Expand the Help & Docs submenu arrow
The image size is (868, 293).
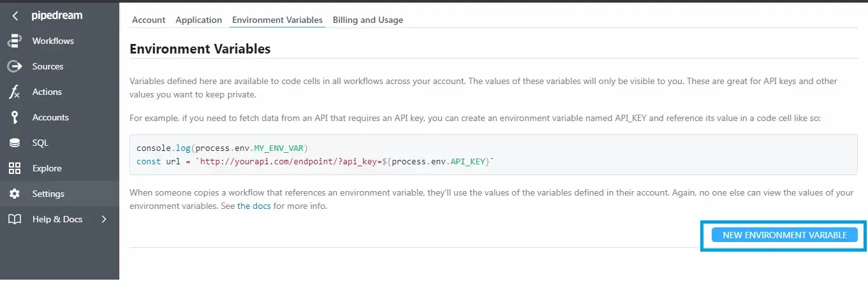104,219
